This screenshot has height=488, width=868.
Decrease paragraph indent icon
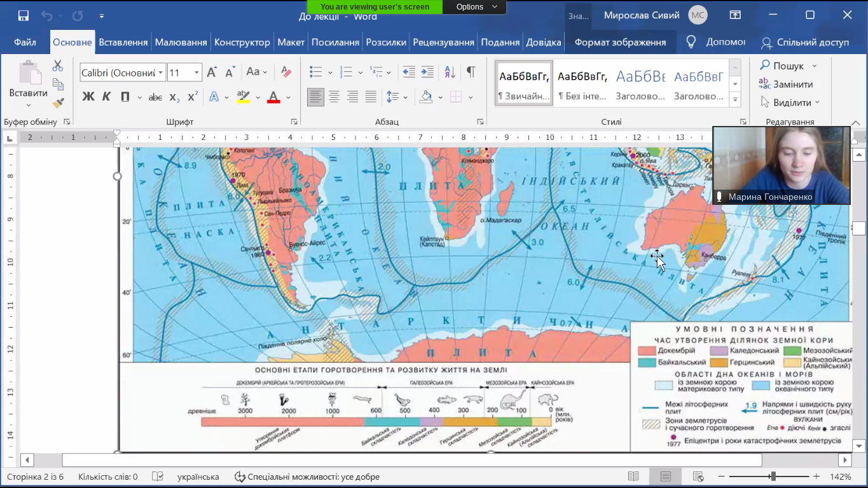(409, 72)
